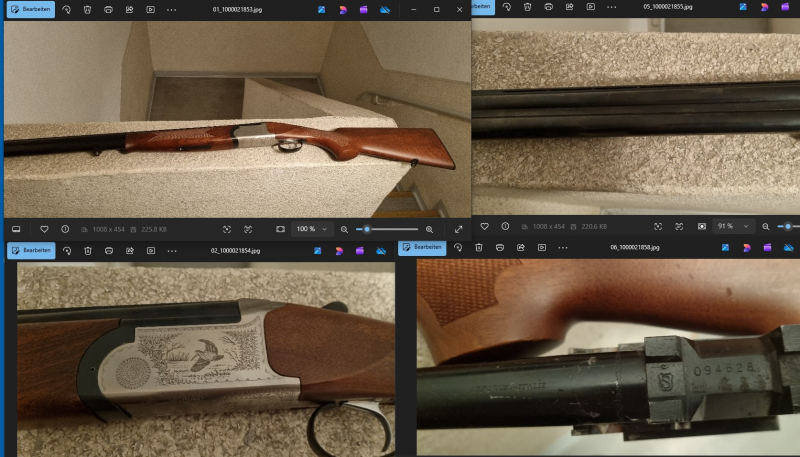Toggle filmstrip view in top-left window
800x457 pixels.
[16, 229]
